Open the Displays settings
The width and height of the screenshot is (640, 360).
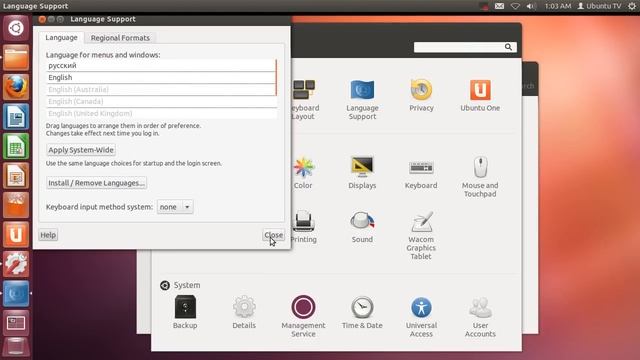[362, 173]
